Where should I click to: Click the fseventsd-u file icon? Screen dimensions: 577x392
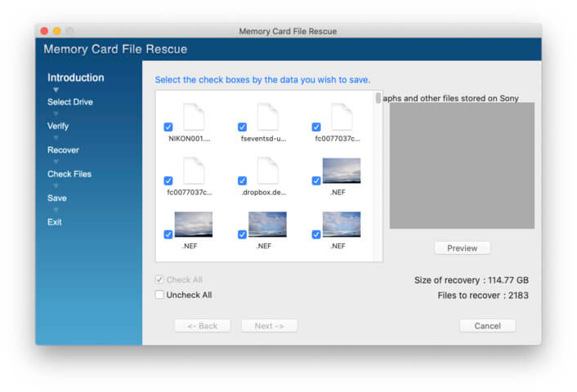tap(267, 117)
